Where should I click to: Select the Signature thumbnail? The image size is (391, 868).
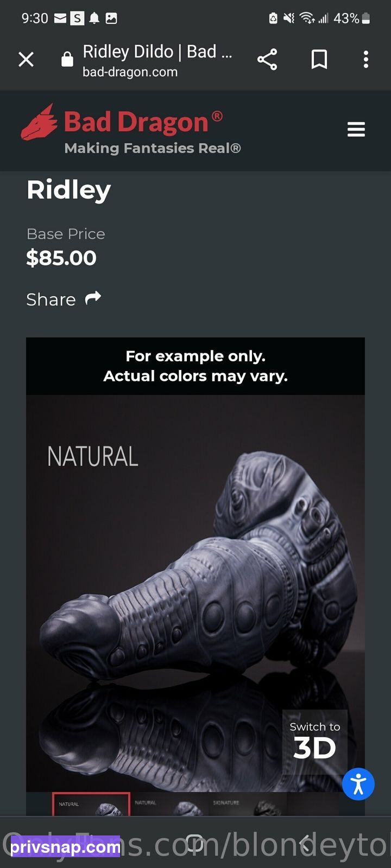248,805
